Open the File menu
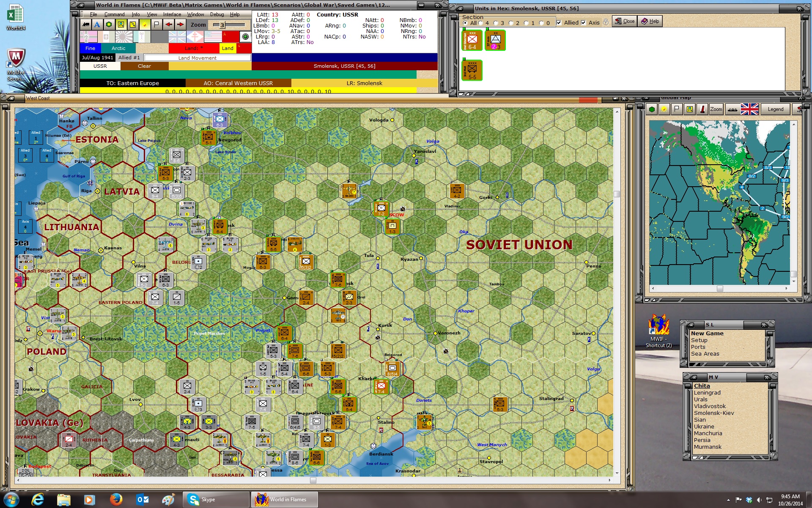 93,14
